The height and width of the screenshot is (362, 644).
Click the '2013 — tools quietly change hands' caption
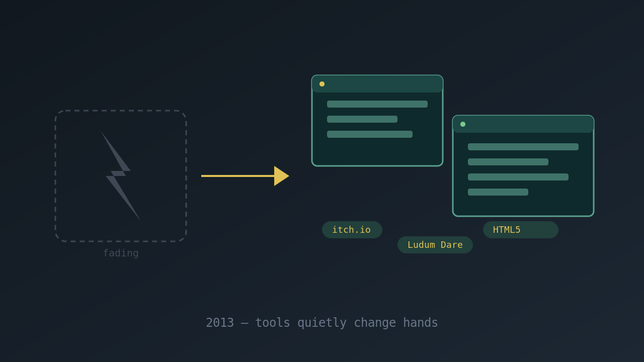click(x=322, y=323)
